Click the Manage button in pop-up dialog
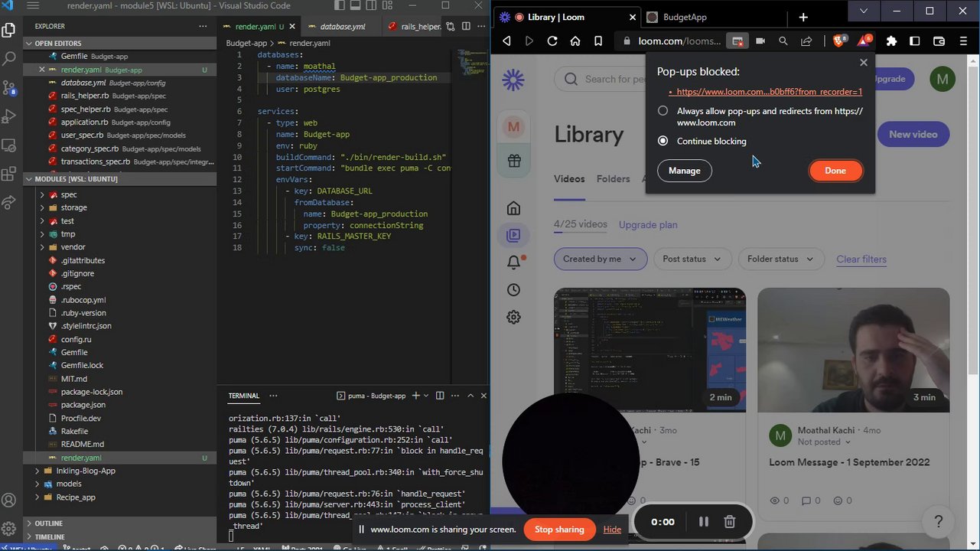This screenshot has width=980, height=551. tap(684, 171)
